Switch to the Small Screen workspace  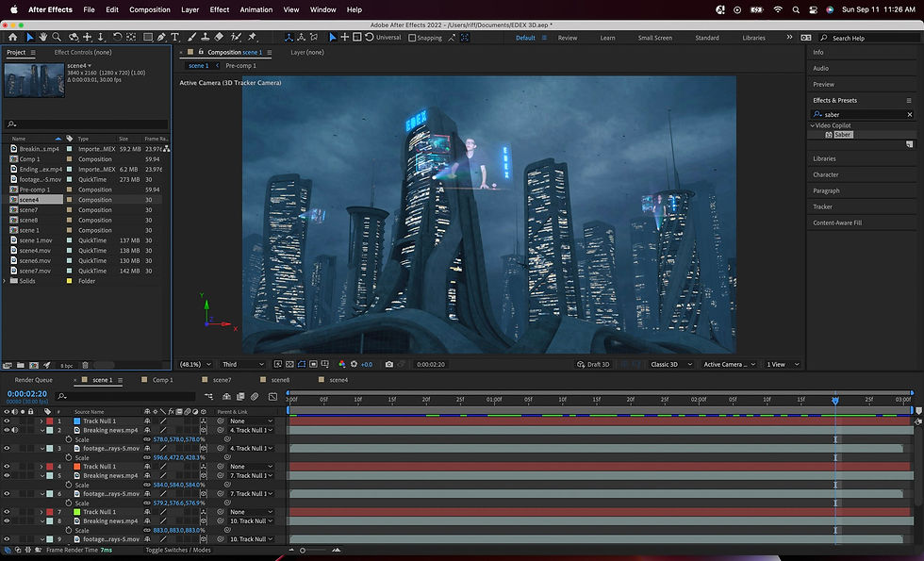[654, 38]
